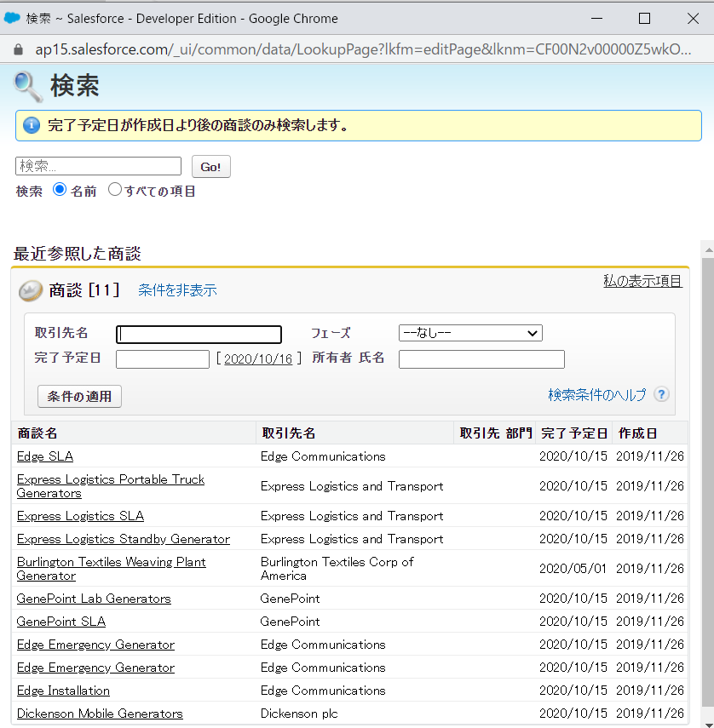Select the GenePoint SLA opportunity
Screen dimensions: 714x728
61,622
